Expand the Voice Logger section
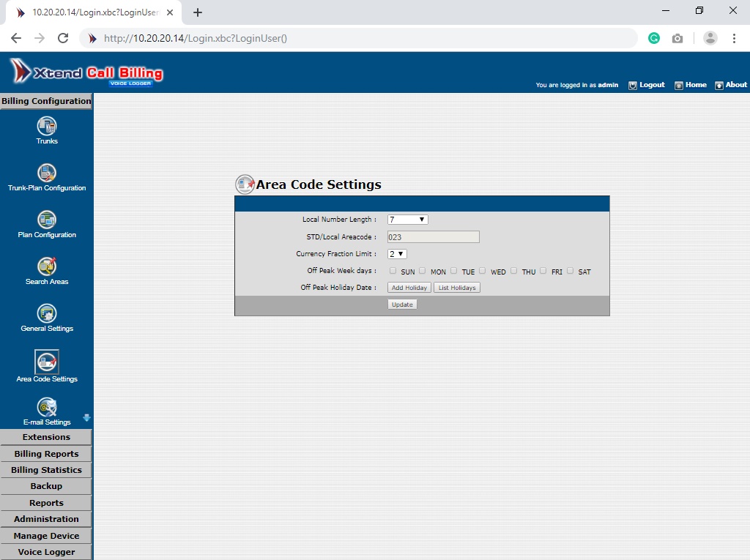Viewport: 750px width, 560px height. 46,552
